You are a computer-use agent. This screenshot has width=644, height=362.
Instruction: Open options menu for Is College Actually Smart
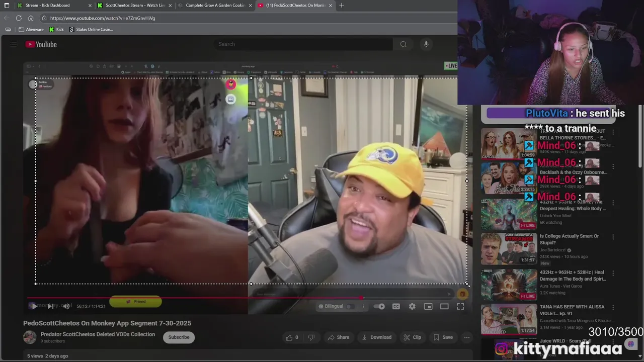click(613, 237)
